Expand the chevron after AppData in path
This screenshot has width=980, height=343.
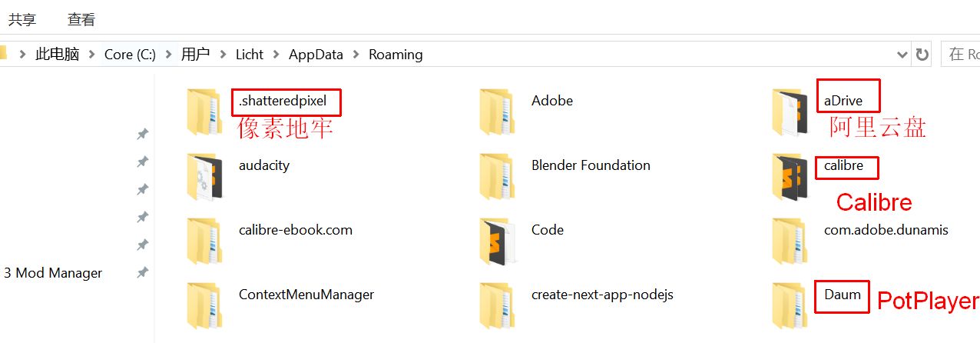coord(356,55)
